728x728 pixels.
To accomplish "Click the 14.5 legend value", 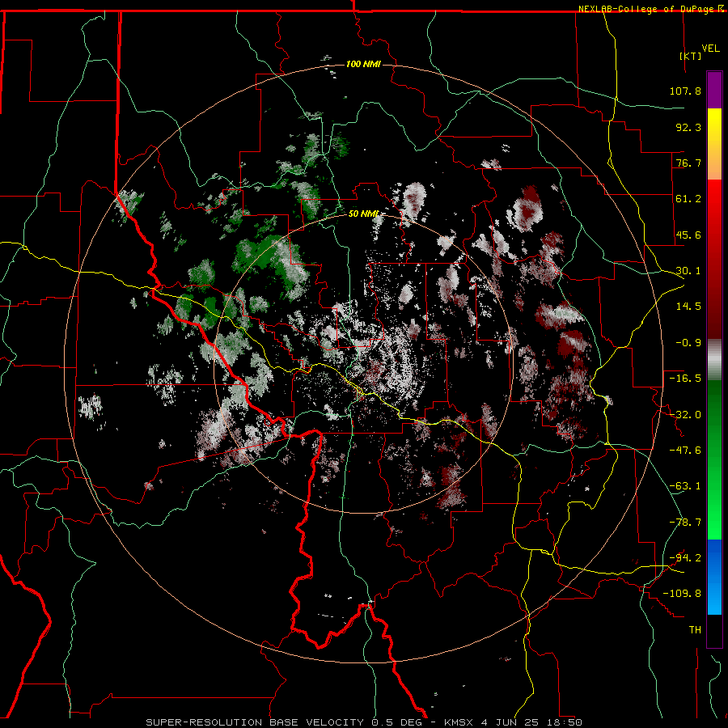I will click(688, 307).
